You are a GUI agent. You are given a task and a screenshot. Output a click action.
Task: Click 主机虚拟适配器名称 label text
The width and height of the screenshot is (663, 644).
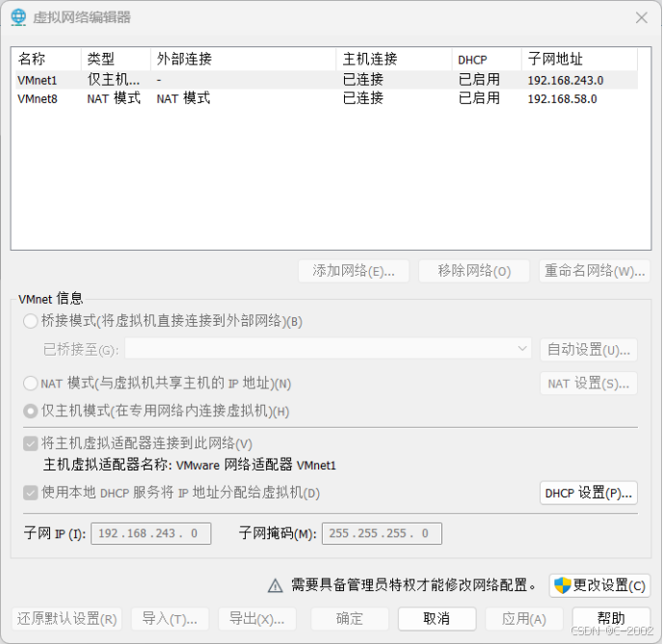(x=106, y=465)
